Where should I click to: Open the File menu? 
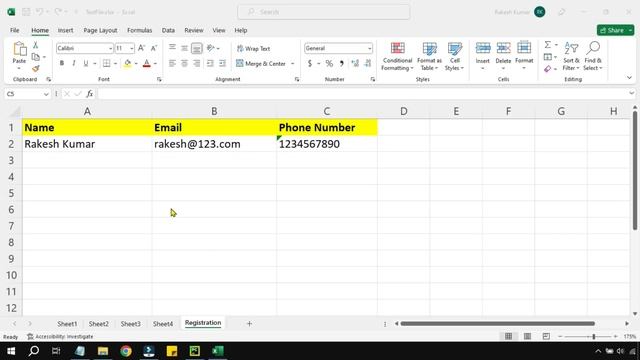(15, 30)
